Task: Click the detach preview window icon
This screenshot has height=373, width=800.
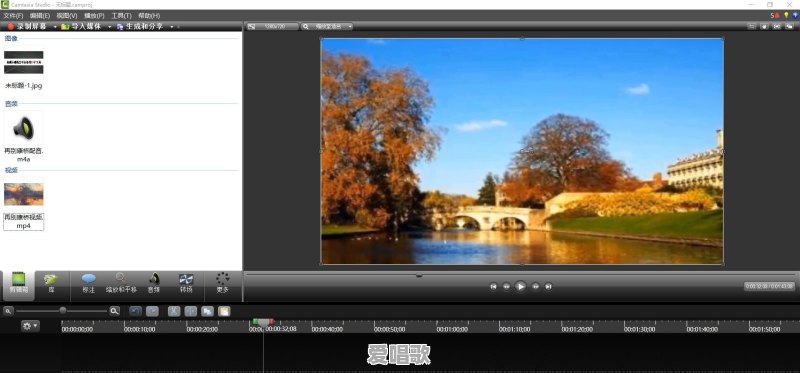Action: pos(789,27)
